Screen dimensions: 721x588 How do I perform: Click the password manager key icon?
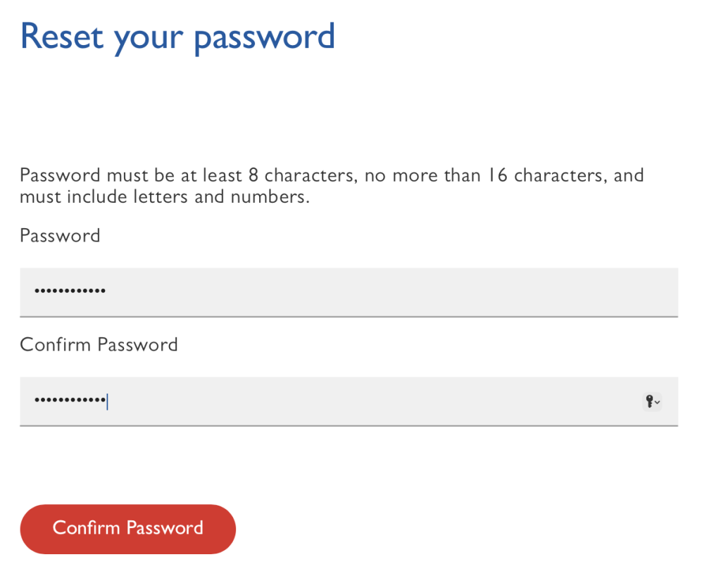pyautogui.click(x=649, y=401)
